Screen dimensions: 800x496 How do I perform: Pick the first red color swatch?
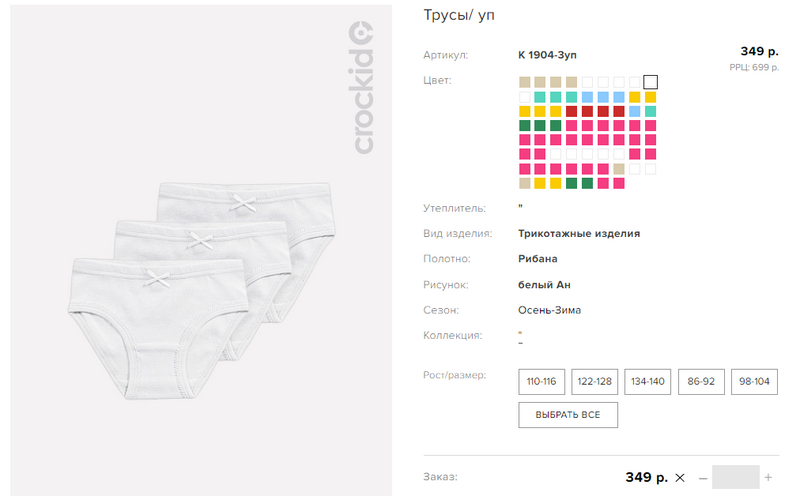(572, 111)
